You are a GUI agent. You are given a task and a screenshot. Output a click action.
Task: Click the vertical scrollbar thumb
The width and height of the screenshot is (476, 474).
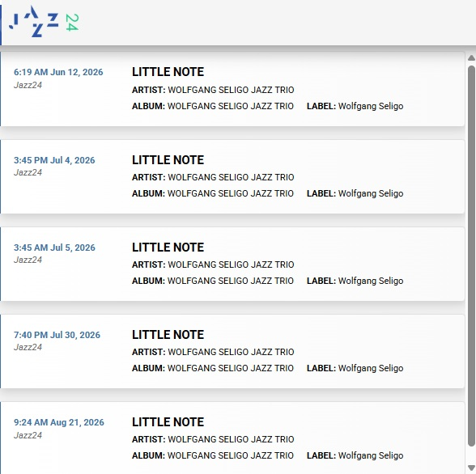click(471, 256)
